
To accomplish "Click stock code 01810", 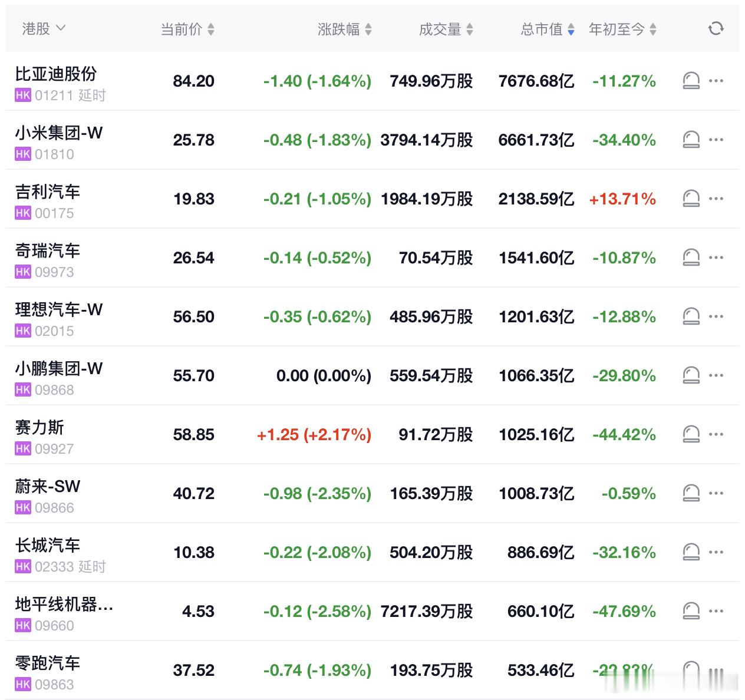I will [x=54, y=154].
